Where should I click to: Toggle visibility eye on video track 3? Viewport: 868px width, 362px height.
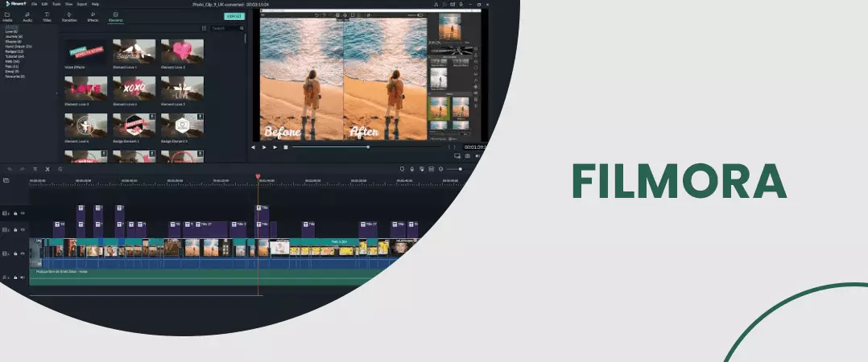[23, 213]
